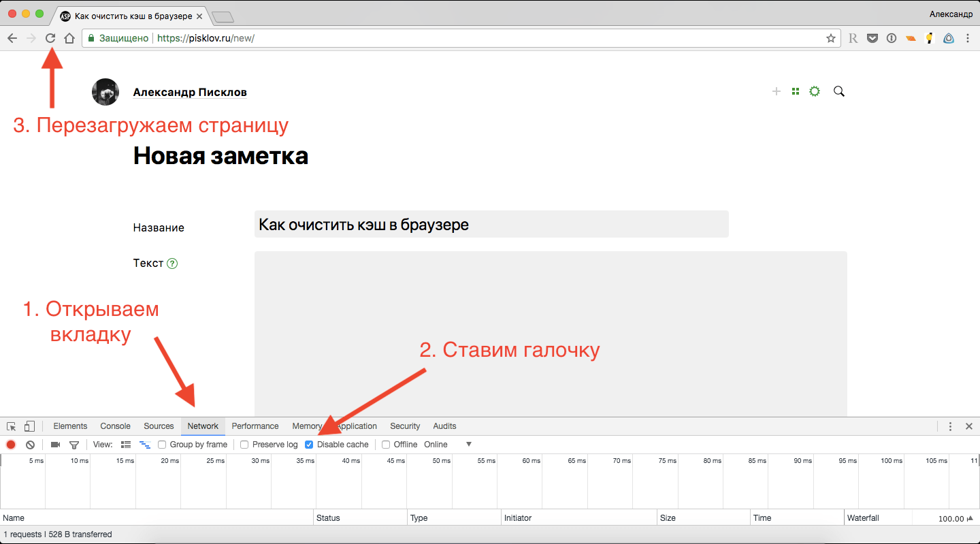Click the Waterfall column header
The height and width of the screenshot is (544, 980).
tap(912, 518)
